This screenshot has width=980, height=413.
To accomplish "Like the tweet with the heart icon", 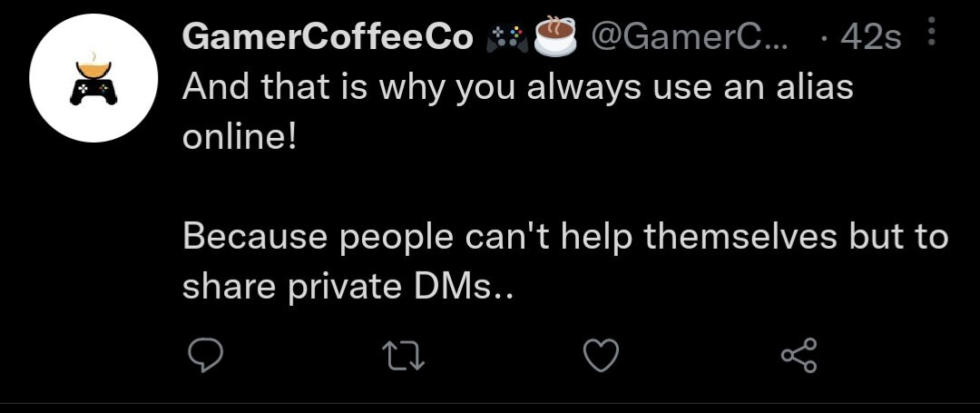I will (600, 356).
